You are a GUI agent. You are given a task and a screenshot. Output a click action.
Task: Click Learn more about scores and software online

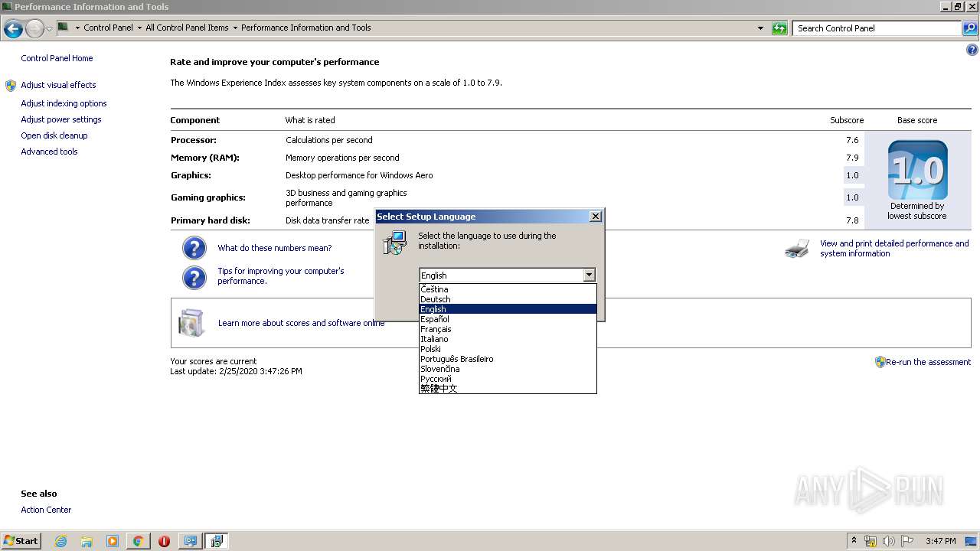302,323
